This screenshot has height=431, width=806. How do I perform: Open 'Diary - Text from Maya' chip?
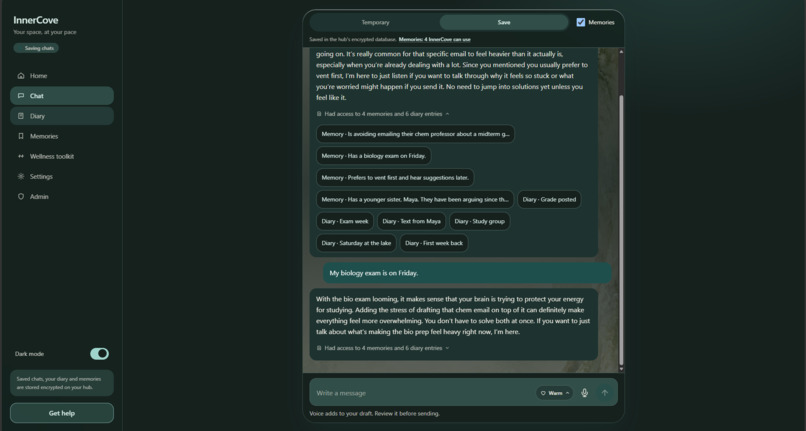coord(411,221)
